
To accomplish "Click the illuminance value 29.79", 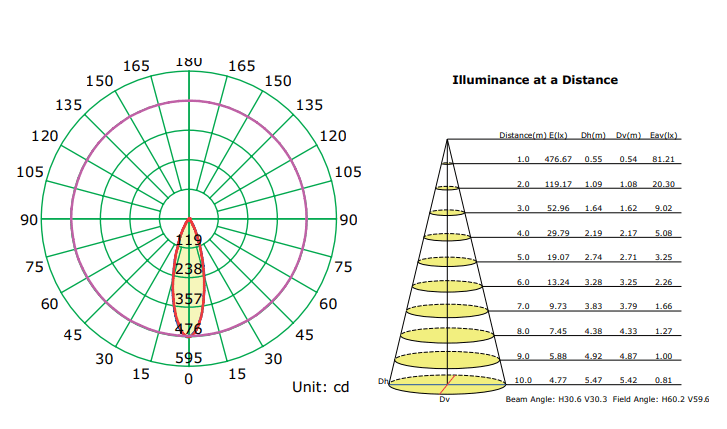I will click(x=558, y=233).
